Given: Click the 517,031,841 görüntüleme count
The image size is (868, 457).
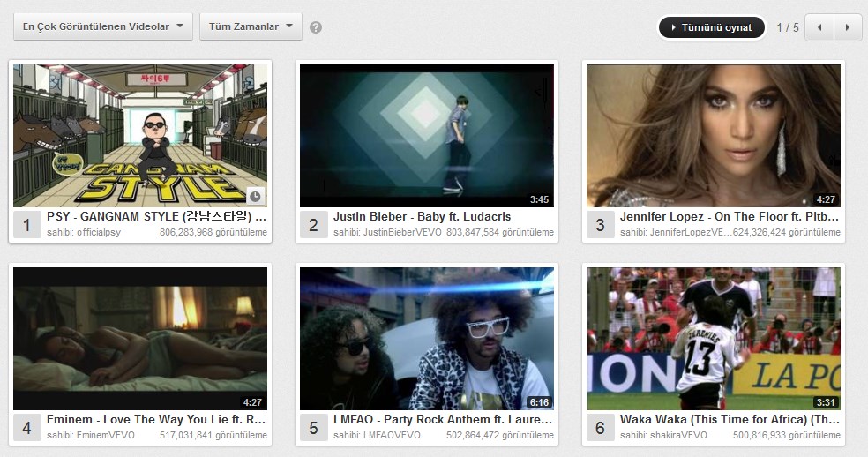Looking at the screenshot, I should (x=213, y=436).
